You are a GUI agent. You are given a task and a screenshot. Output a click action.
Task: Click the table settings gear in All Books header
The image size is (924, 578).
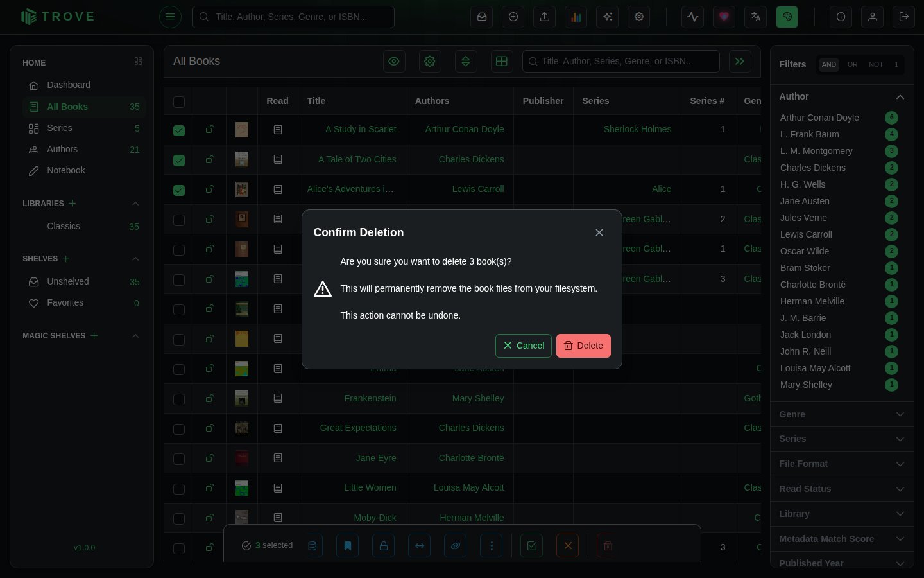[x=430, y=61]
